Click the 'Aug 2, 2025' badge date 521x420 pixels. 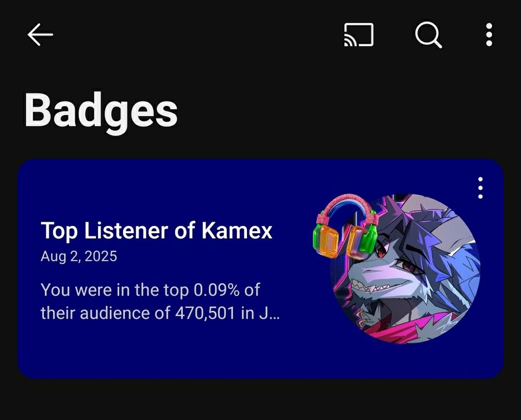79,256
